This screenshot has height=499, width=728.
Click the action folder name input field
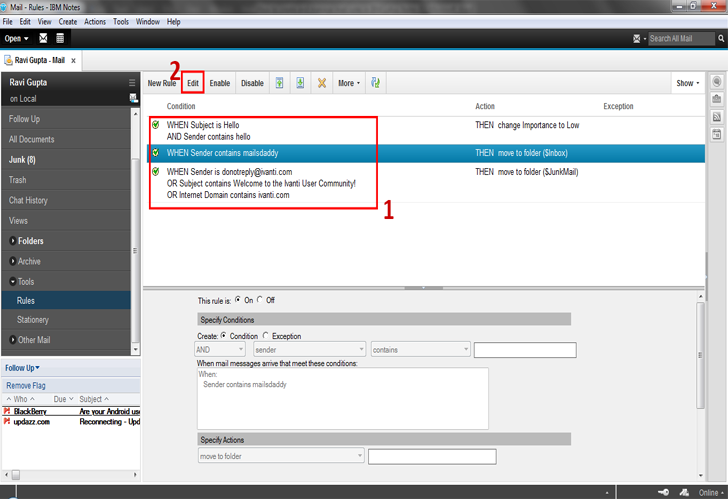[432, 456]
